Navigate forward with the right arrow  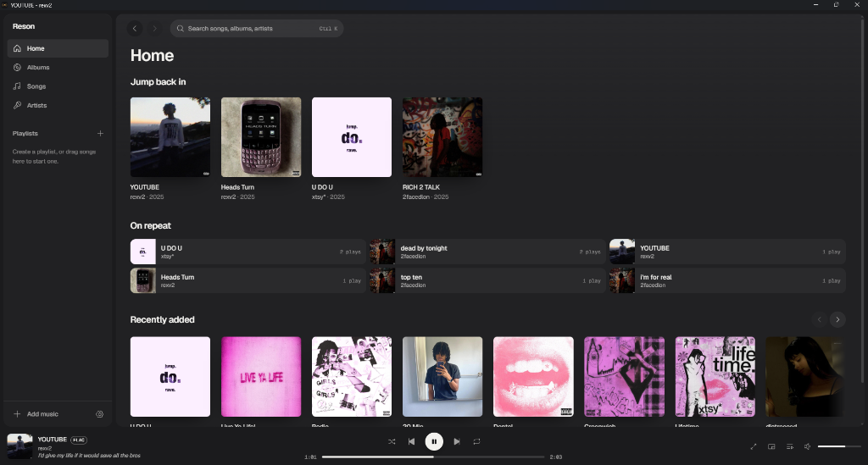(155, 28)
